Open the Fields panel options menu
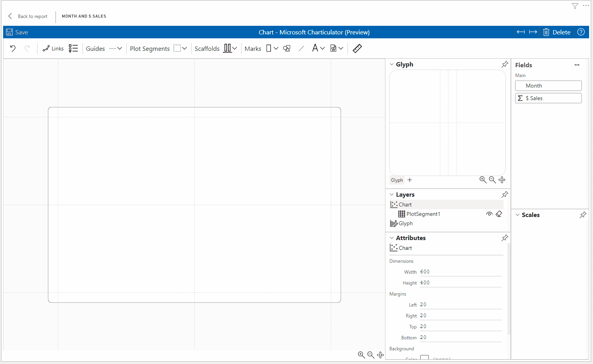Screen dimensions: 593x364 pos(577,65)
